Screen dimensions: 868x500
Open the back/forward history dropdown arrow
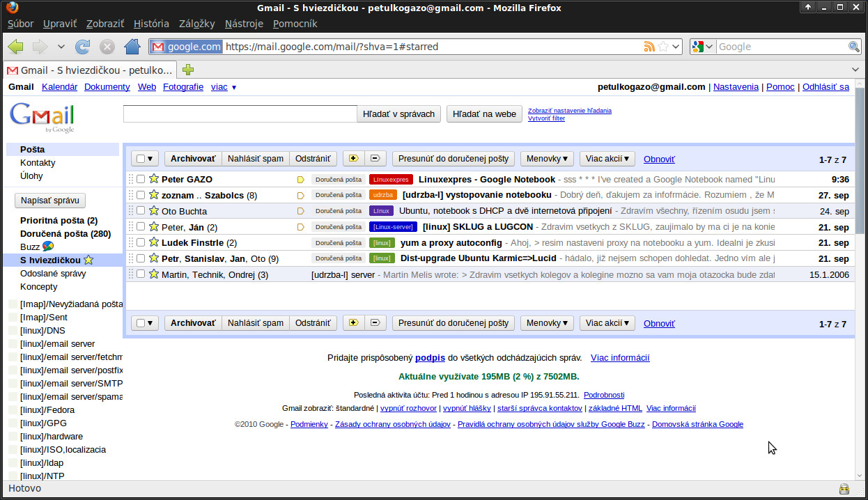pos(61,47)
